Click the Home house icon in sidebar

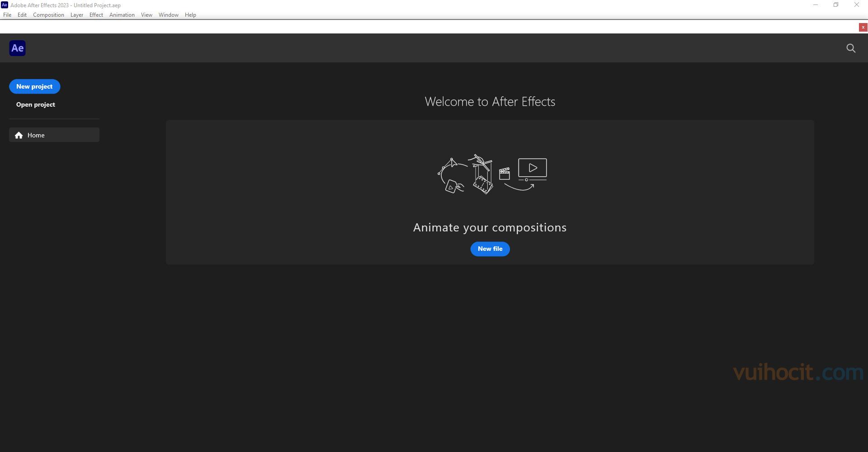[x=19, y=135]
